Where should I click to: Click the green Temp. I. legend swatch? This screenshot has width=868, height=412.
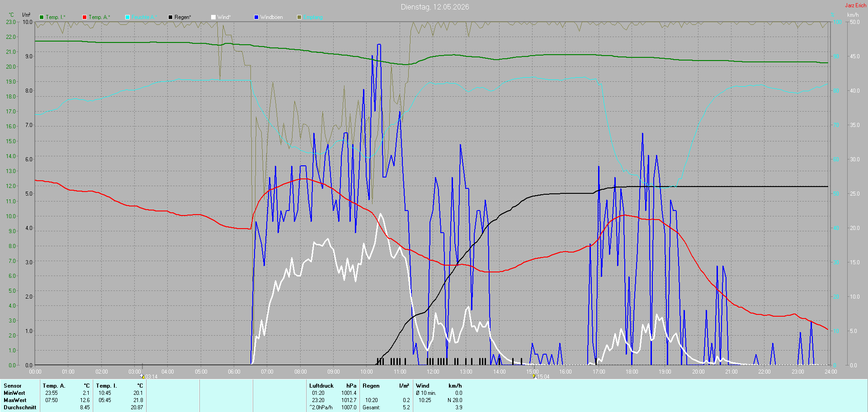pyautogui.click(x=42, y=17)
